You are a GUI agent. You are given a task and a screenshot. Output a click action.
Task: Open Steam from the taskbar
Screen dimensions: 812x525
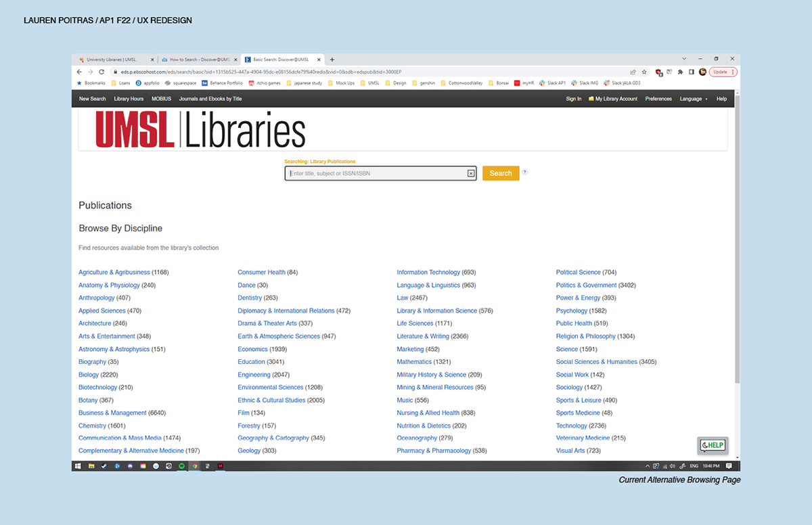(104, 466)
